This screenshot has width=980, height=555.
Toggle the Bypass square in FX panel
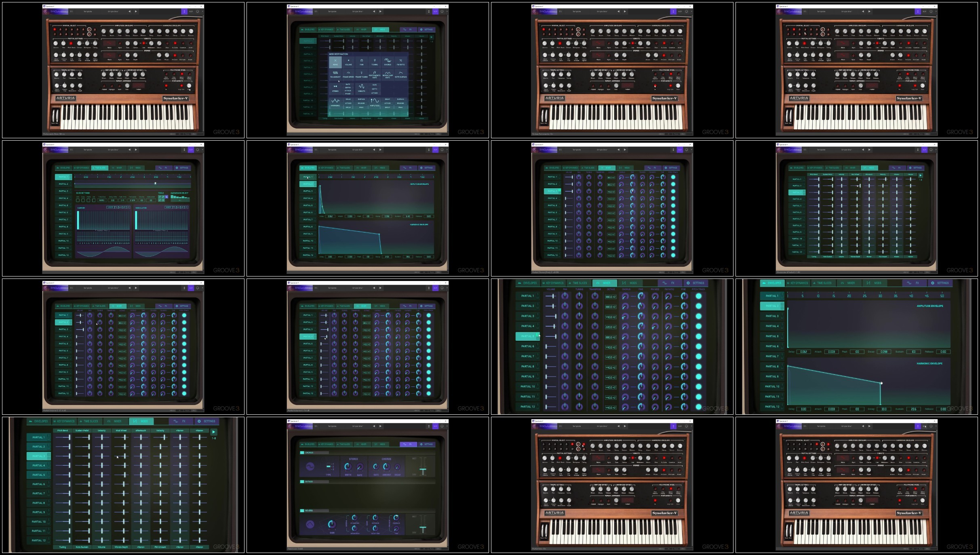302,482
